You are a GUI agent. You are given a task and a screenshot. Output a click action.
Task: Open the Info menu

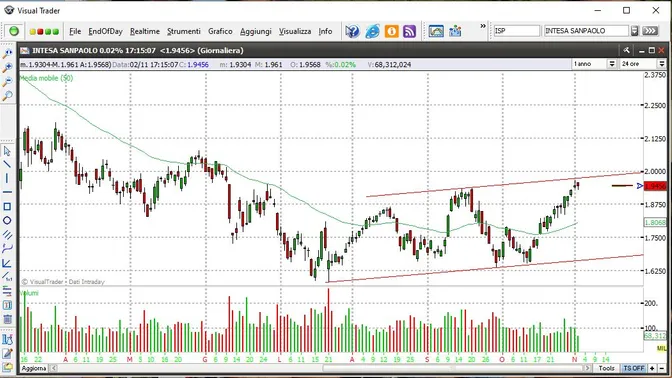(325, 31)
